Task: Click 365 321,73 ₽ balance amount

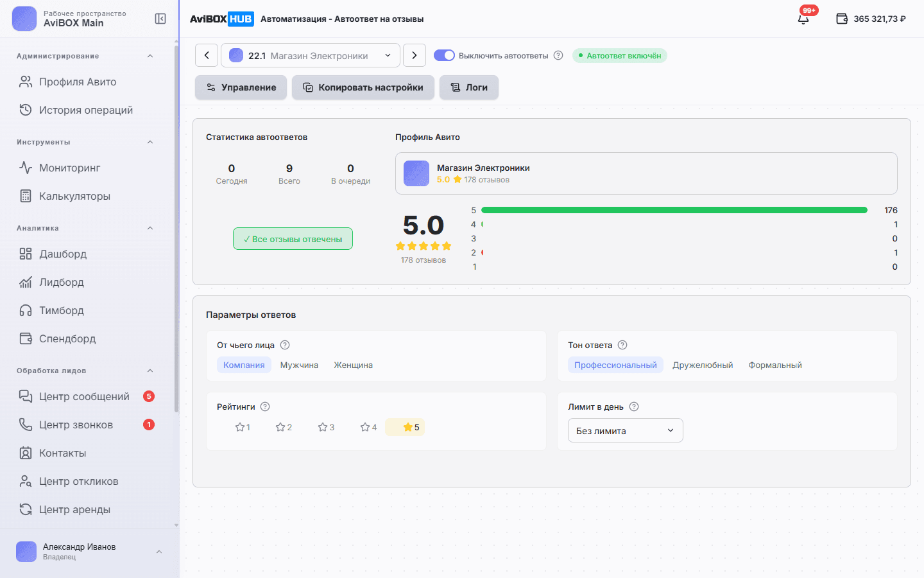Action: (879, 19)
